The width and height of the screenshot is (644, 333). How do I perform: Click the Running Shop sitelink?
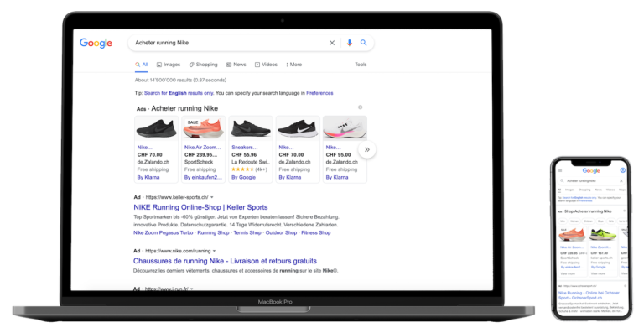pyautogui.click(x=213, y=233)
